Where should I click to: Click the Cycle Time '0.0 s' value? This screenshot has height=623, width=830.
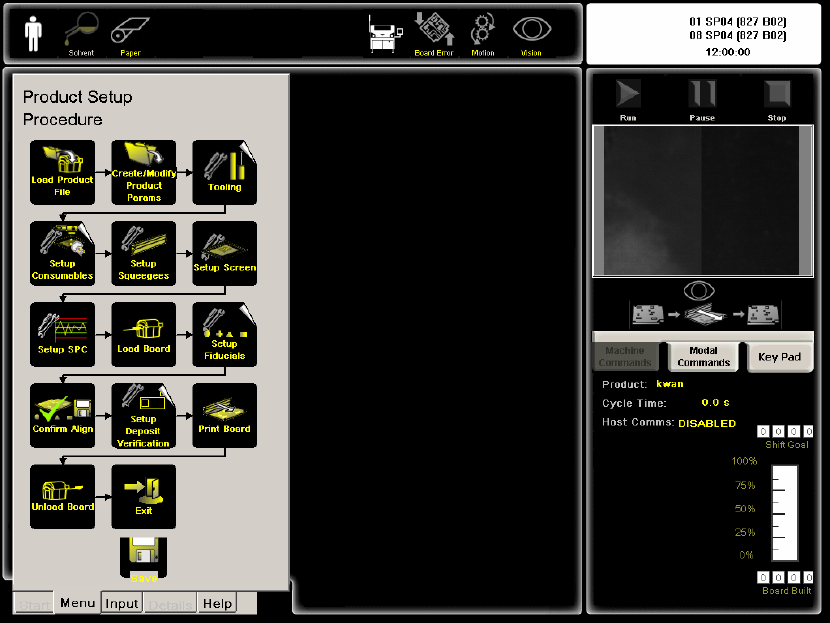click(715, 403)
